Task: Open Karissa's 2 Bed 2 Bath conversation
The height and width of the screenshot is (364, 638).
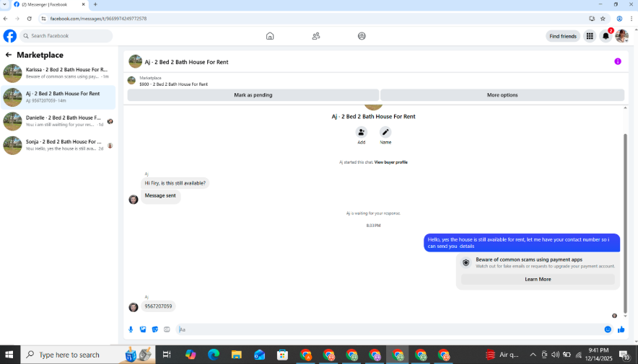Action: click(x=58, y=73)
